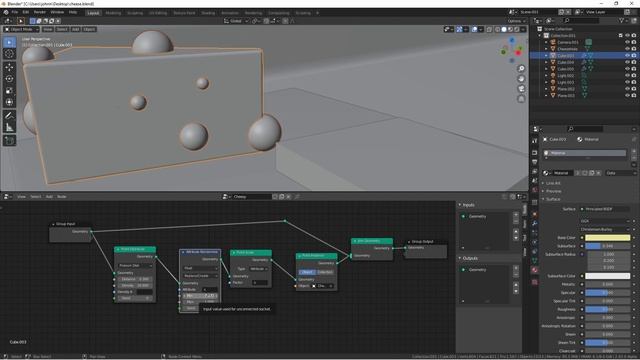Click Collection button on Point Instance node
Viewport: 640px width, 360px height.
tap(325, 272)
